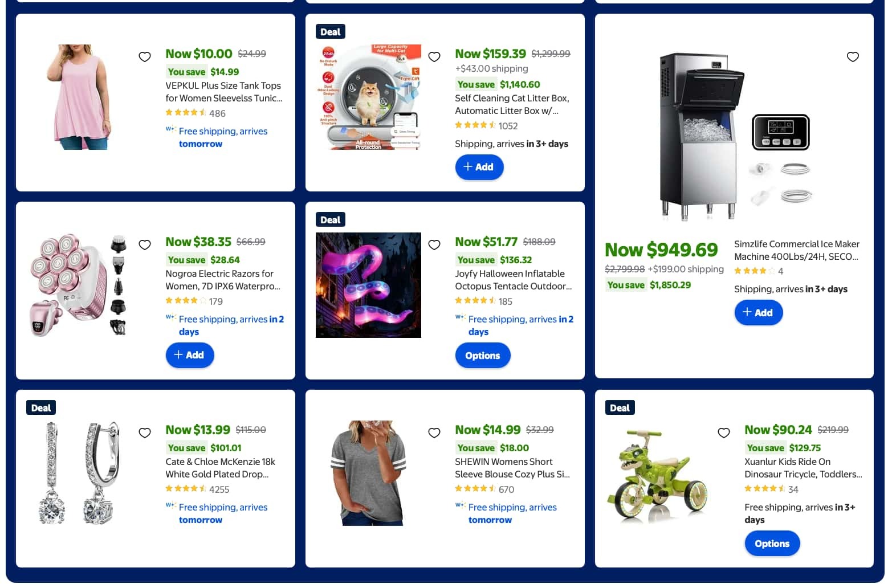Favorite Cate & Chloe earrings heart icon
This screenshot has width=888, height=588.
click(145, 432)
